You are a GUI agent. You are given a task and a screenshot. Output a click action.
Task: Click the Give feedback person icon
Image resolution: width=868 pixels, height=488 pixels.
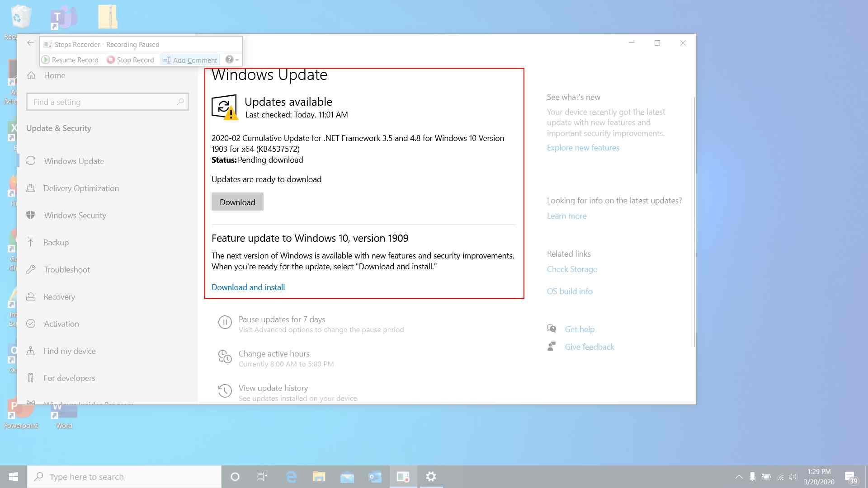pos(552,347)
